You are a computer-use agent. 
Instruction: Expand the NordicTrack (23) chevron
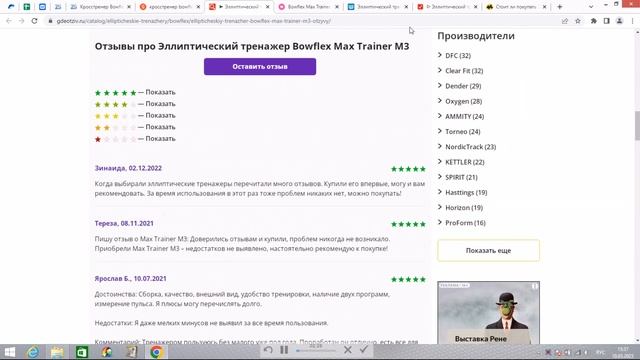[440, 147]
